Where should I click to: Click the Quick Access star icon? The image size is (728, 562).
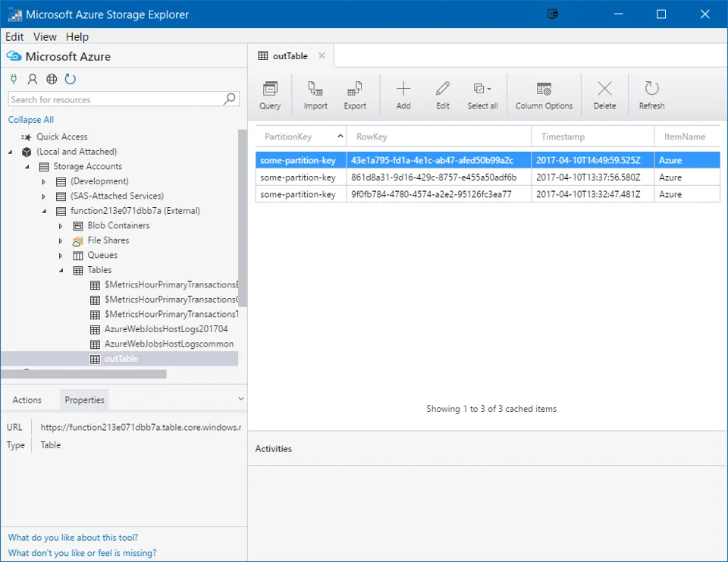point(27,137)
